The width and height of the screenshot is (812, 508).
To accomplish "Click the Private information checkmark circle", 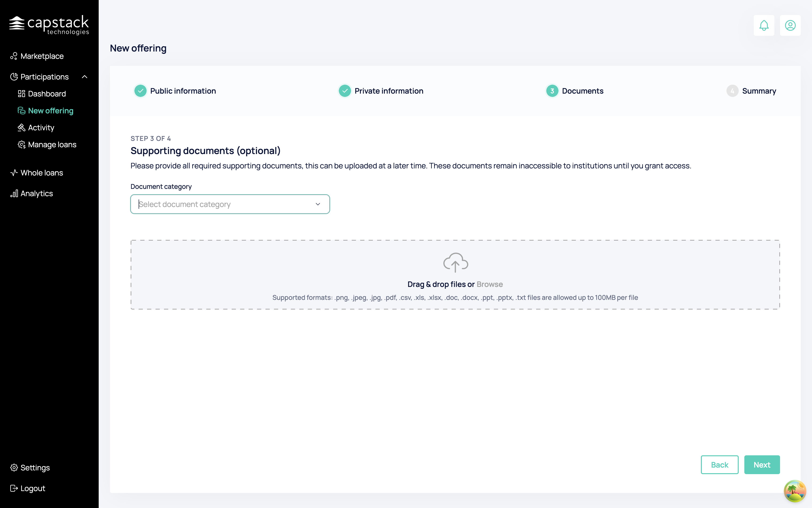I will coord(345,91).
